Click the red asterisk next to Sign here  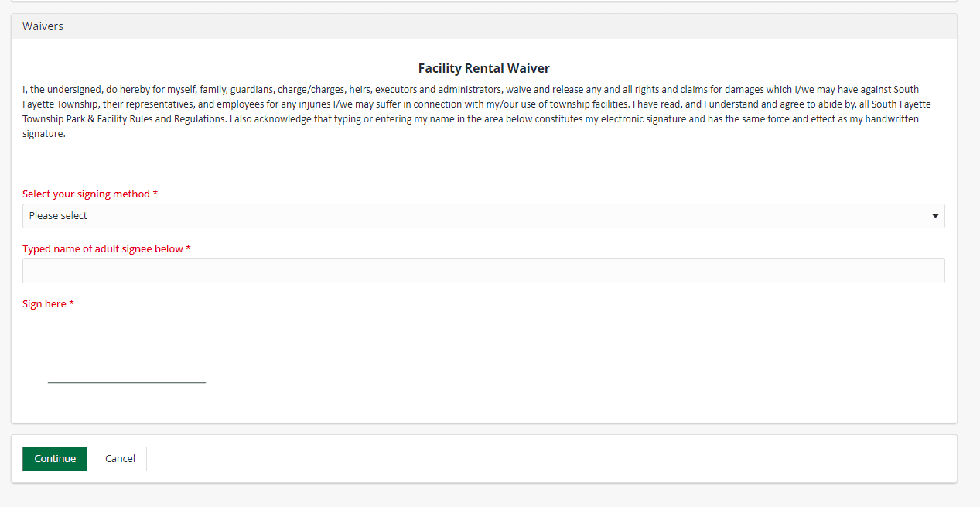pyautogui.click(x=71, y=304)
